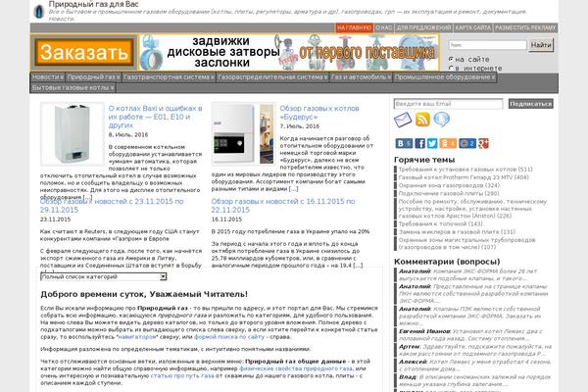Select the 'на сайте' search radio
The width and height of the screenshot is (588, 392).
coord(451,59)
